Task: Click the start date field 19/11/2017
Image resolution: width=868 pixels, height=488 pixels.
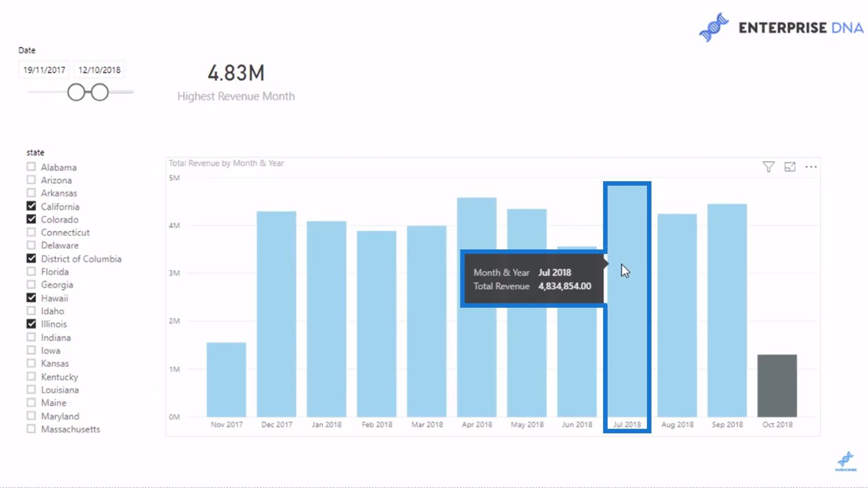Action: [x=44, y=70]
